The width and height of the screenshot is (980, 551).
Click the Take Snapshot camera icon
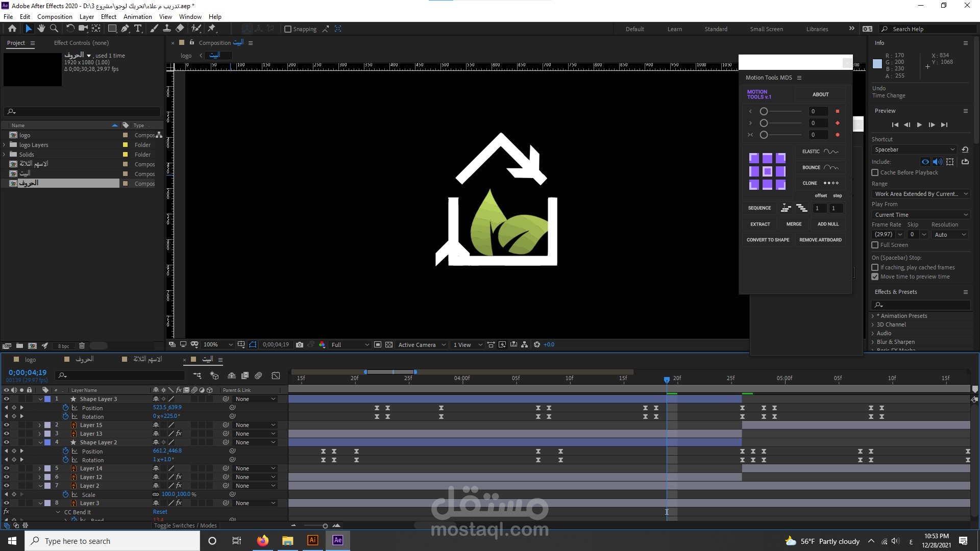pyautogui.click(x=300, y=345)
